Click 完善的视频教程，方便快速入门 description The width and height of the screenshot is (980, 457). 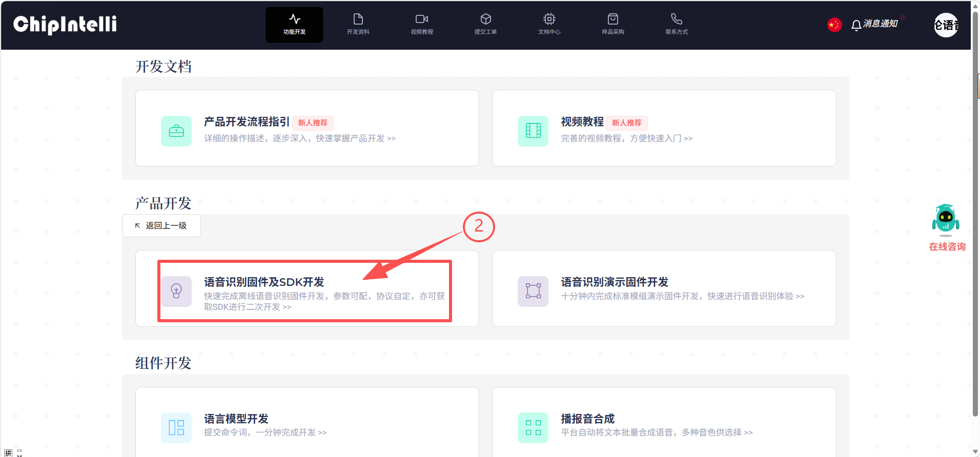[x=626, y=138]
